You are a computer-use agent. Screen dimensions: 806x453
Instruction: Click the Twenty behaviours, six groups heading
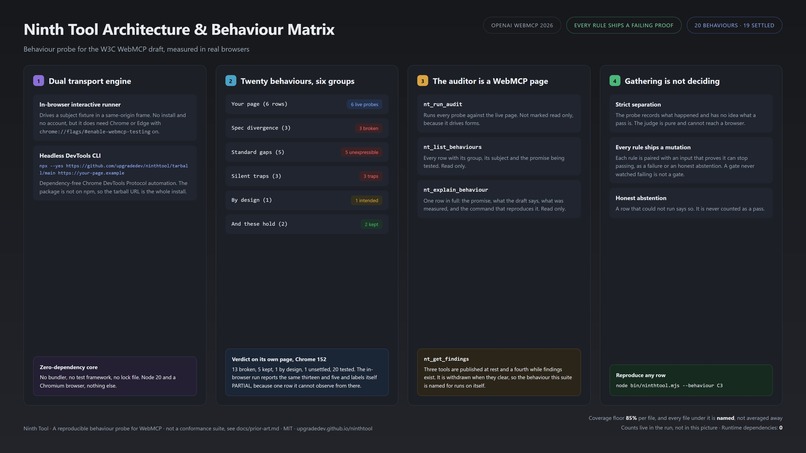297,81
